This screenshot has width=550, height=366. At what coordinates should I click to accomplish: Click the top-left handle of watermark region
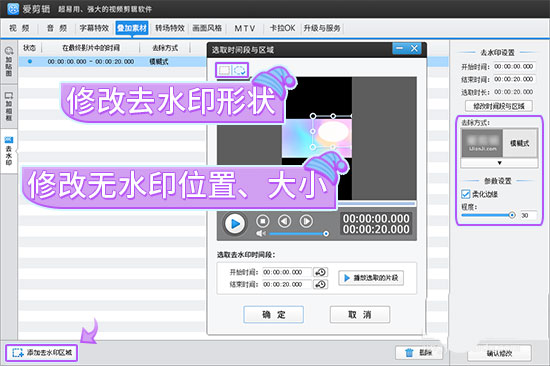[x=313, y=116]
